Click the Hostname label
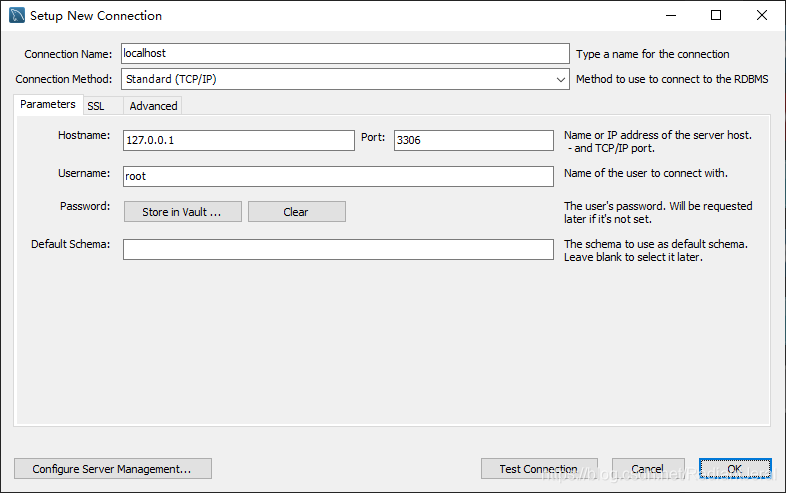This screenshot has width=786, height=493. (x=84, y=135)
